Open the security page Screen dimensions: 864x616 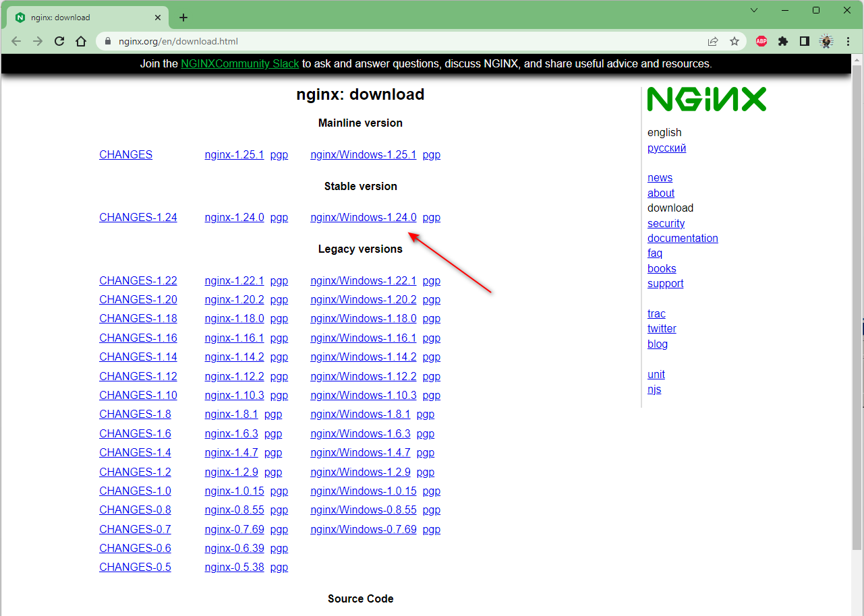pos(666,223)
